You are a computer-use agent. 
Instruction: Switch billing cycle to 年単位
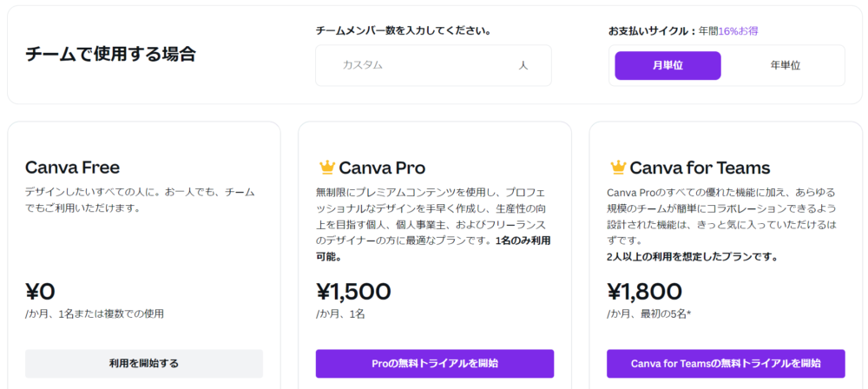point(785,65)
